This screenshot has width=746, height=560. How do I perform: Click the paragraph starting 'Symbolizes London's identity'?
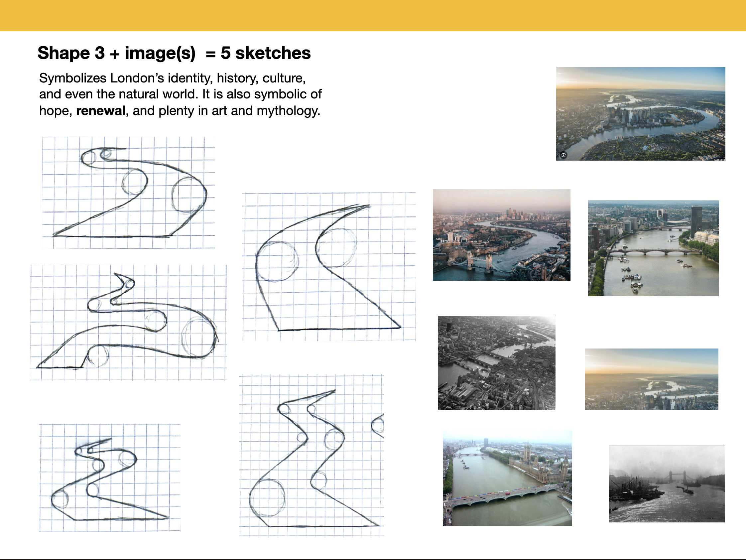click(181, 94)
